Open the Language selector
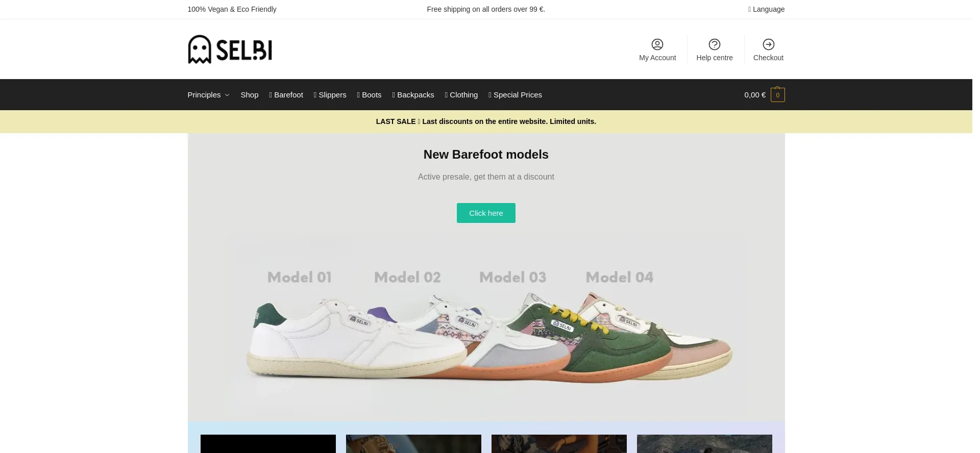This screenshot has height=453, width=980. [x=766, y=9]
